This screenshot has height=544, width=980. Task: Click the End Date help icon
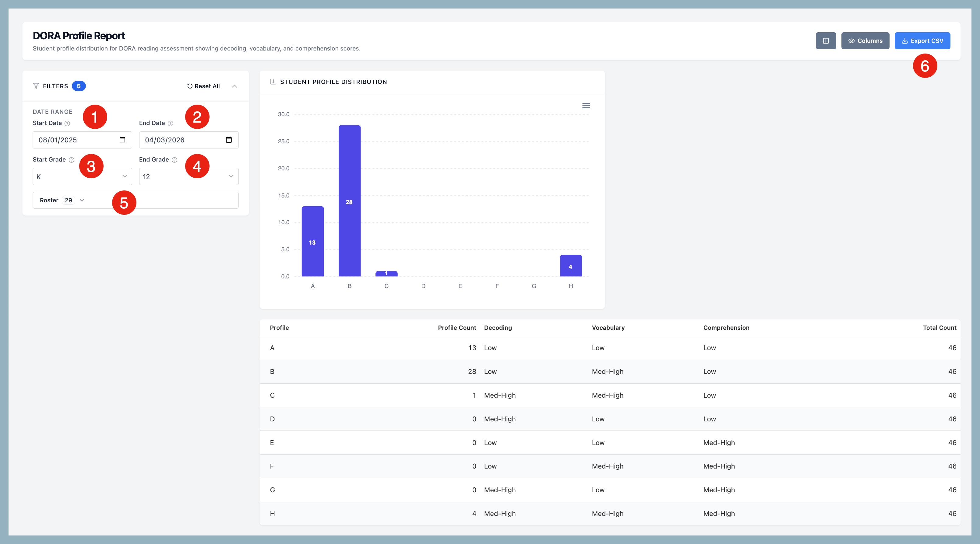coord(171,123)
